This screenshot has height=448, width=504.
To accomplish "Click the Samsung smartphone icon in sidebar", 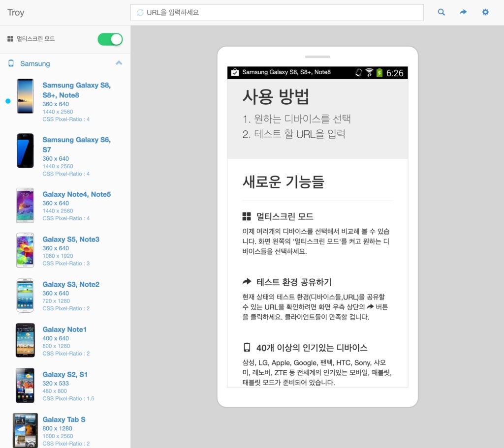I will pyautogui.click(x=11, y=63).
